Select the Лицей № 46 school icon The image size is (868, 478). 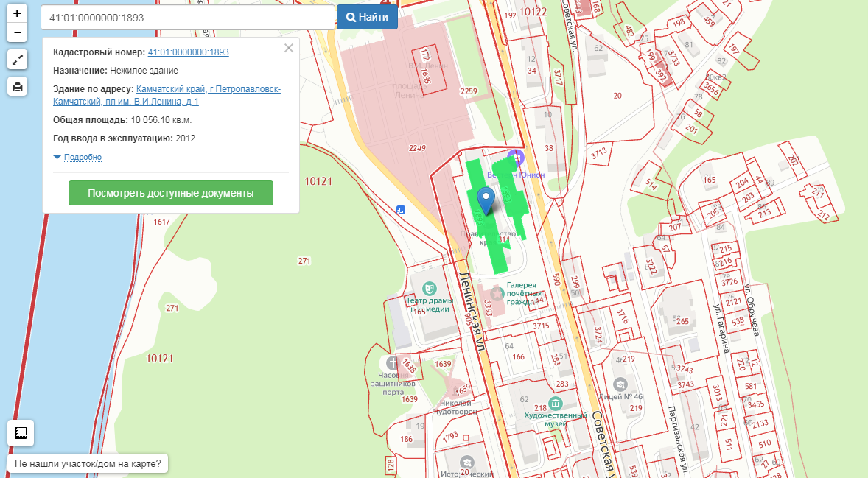pos(620,384)
